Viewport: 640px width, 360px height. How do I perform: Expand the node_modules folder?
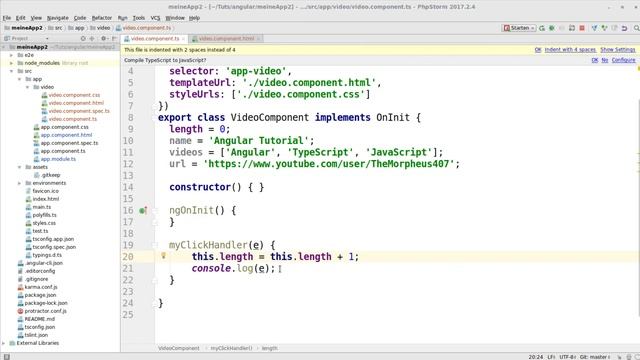pos(11,63)
